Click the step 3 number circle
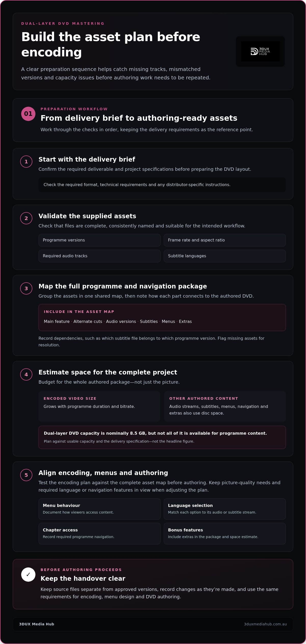Image resolution: width=306 pixels, height=644 pixels. pos(26,288)
